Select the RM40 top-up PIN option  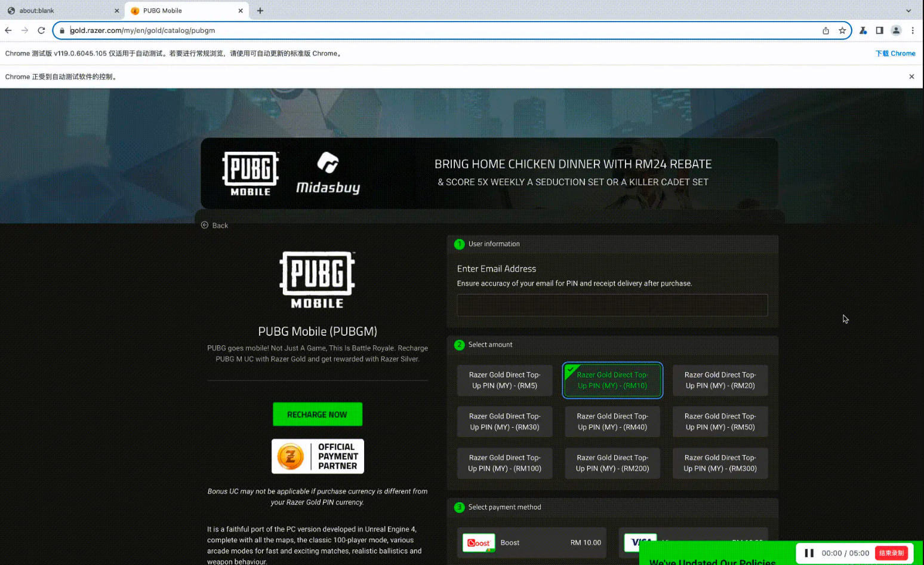[612, 422]
